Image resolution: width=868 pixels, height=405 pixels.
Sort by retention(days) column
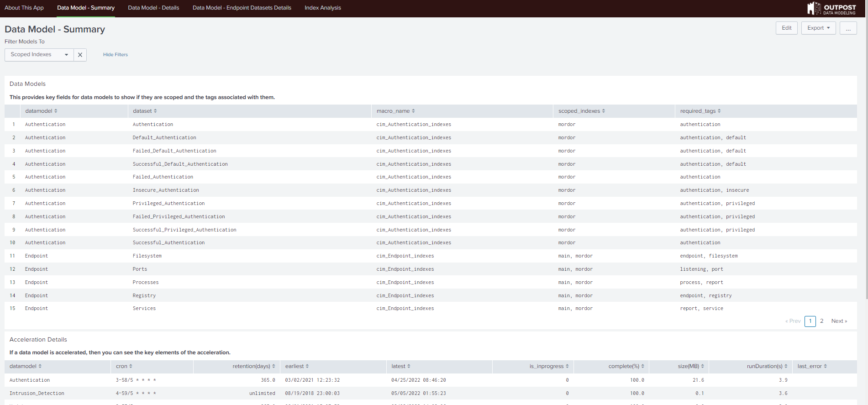click(254, 366)
